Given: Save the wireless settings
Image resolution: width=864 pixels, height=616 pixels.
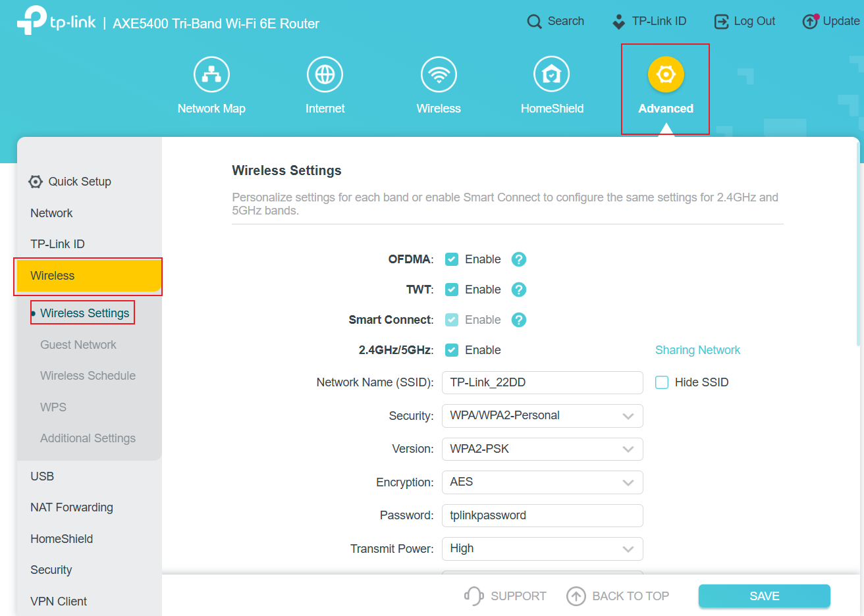Looking at the screenshot, I should 764,596.
